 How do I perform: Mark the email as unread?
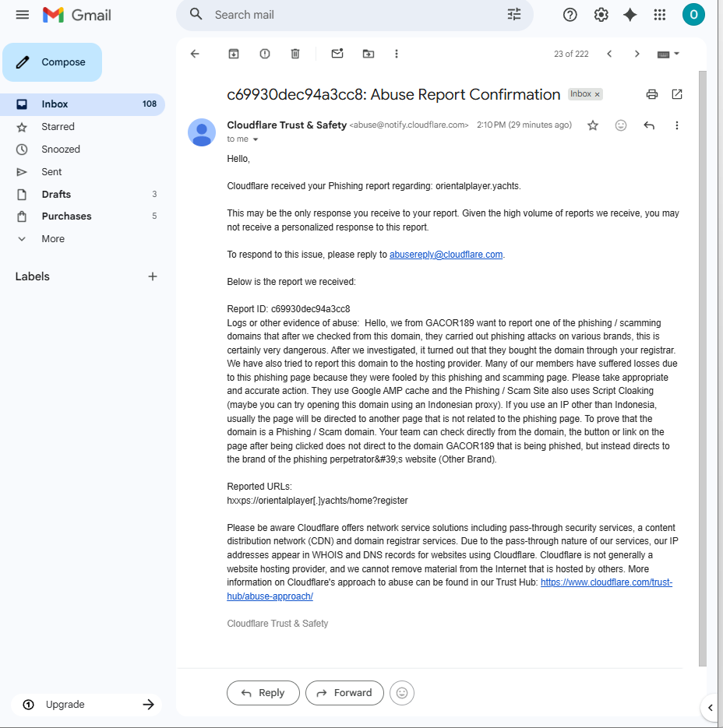(x=337, y=54)
